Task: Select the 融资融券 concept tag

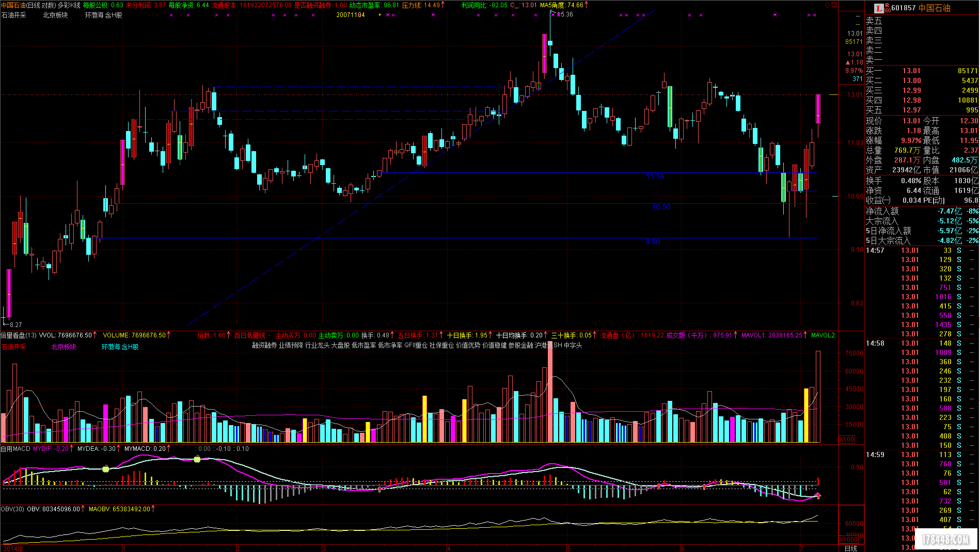Action: pyautogui.click(x=264, y=346)
